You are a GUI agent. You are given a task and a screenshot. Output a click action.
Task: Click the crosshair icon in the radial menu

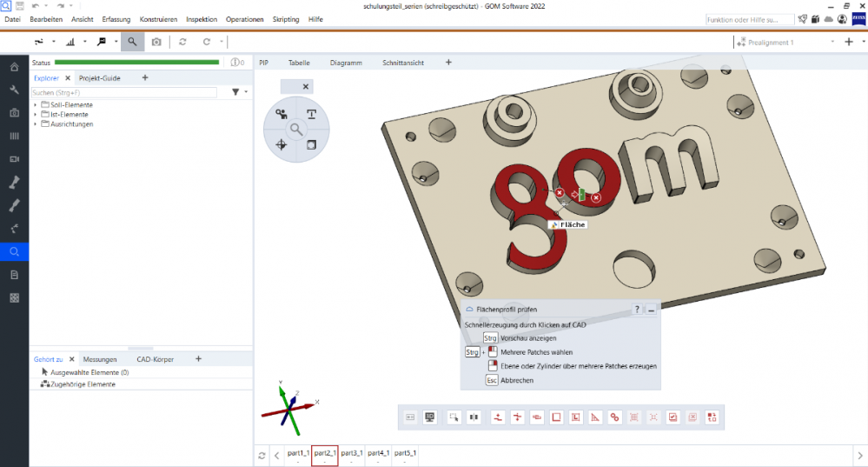(282, 144)
